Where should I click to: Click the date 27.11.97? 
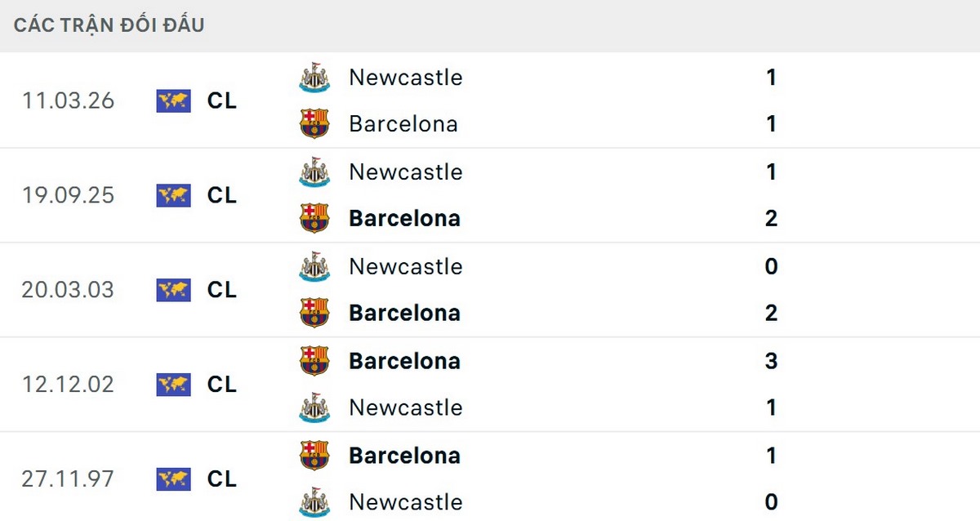coord(68,479)
